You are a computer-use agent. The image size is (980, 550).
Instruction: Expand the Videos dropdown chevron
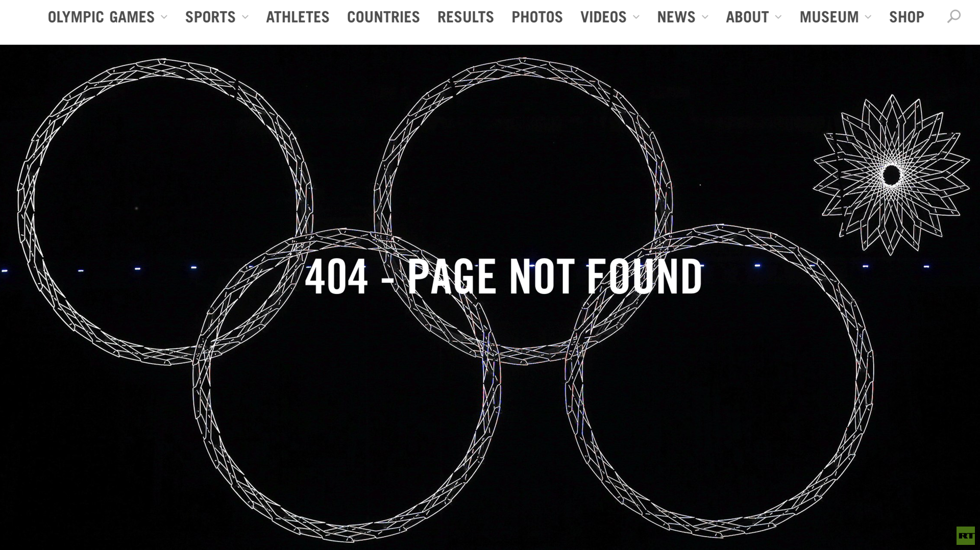[636, 17]
